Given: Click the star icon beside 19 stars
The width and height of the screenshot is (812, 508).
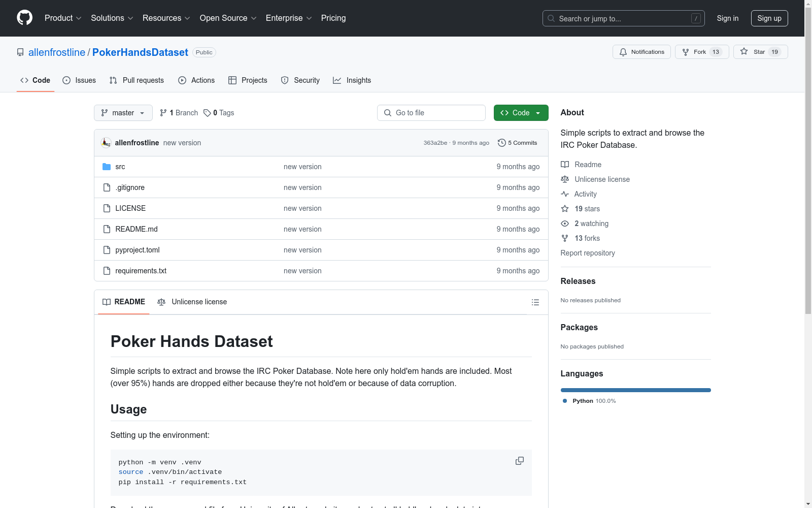Looking at the screenshot, I should click(x=565, y=209).
